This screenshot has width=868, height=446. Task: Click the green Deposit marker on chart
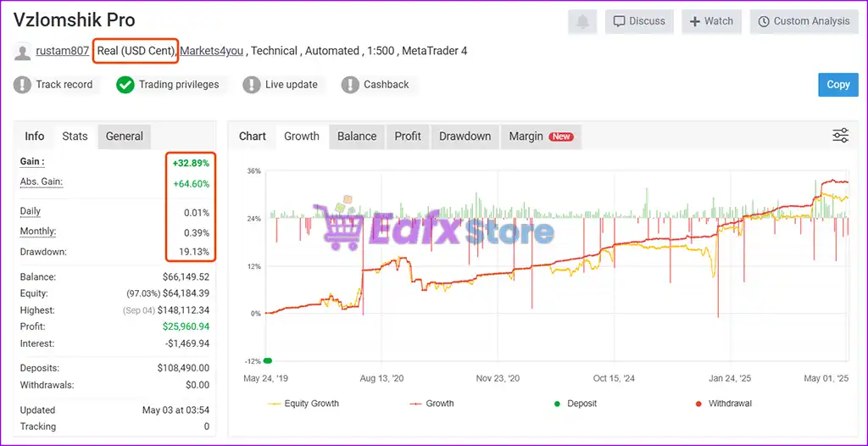(268, 360)
